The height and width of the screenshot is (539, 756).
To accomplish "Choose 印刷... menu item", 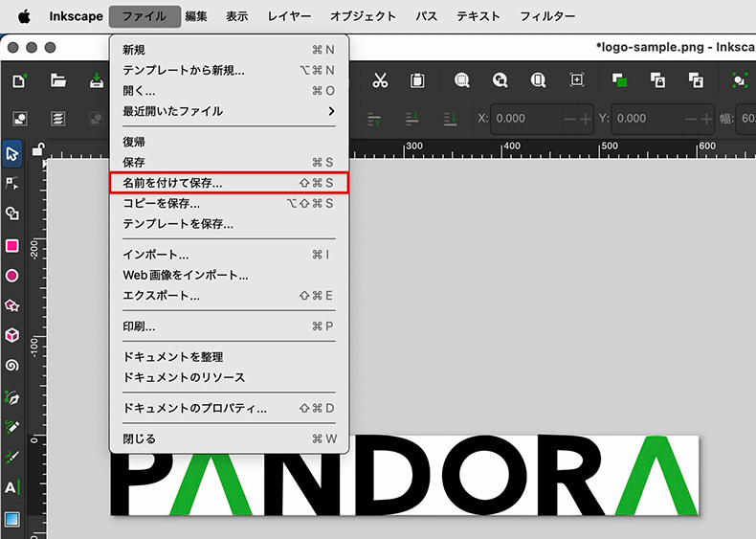I will click(x=229, y=326).
